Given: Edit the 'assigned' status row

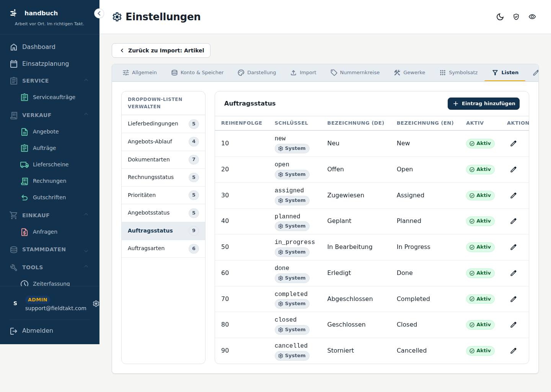Looking at the screenshot, I should [514, 195].
